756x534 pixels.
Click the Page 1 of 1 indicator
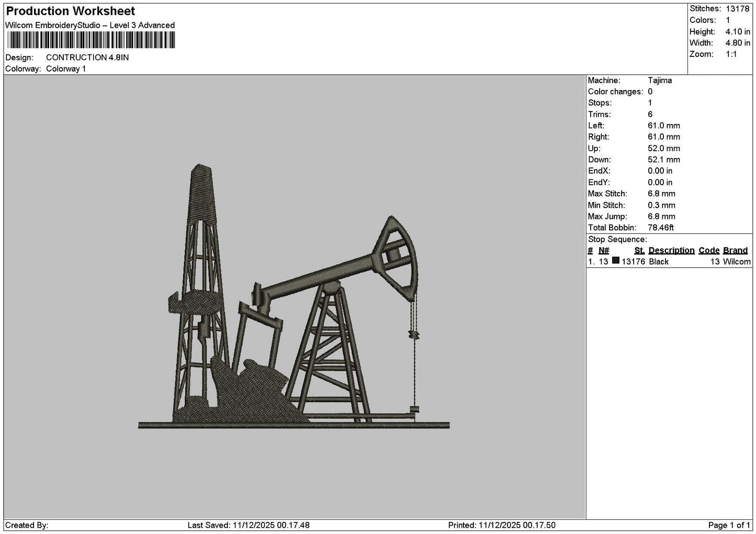pos(729,525)
